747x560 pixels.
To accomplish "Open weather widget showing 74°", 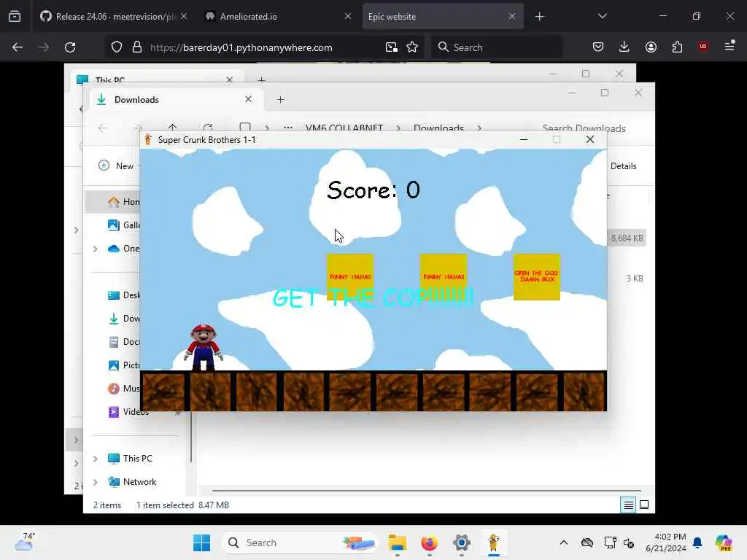I will [24, 542].
